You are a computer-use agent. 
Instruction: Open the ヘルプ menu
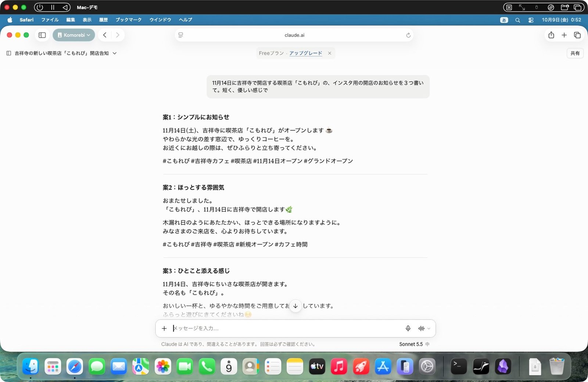click(x=186, y=20)
